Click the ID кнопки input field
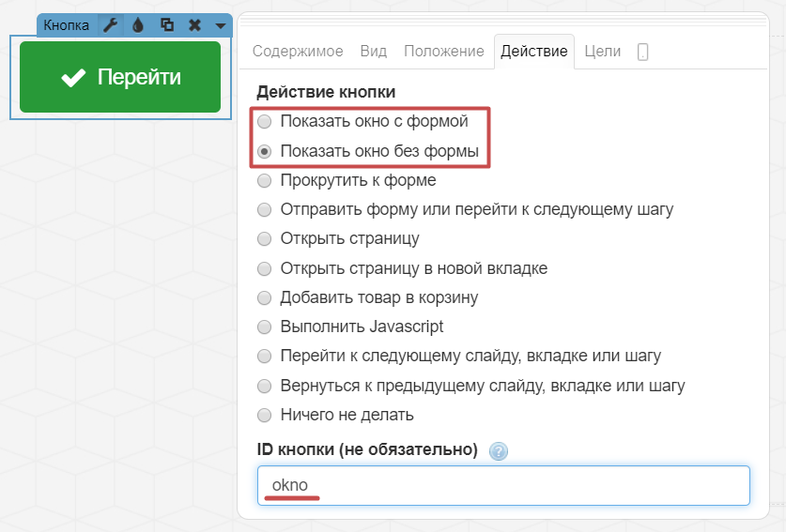The image size is (786, 532). point(503,485)
